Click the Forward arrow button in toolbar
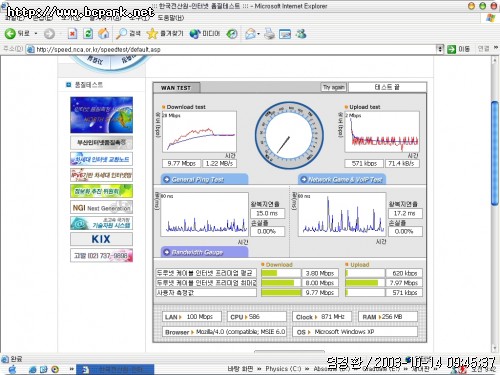Image resolution: width=500 pixels, height=375 pixels. coord(49,34)
